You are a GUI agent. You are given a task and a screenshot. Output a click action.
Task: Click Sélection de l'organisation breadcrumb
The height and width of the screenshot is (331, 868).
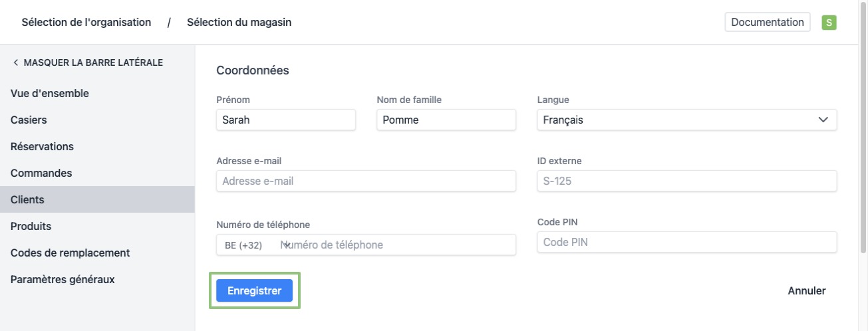click(86, 23)
